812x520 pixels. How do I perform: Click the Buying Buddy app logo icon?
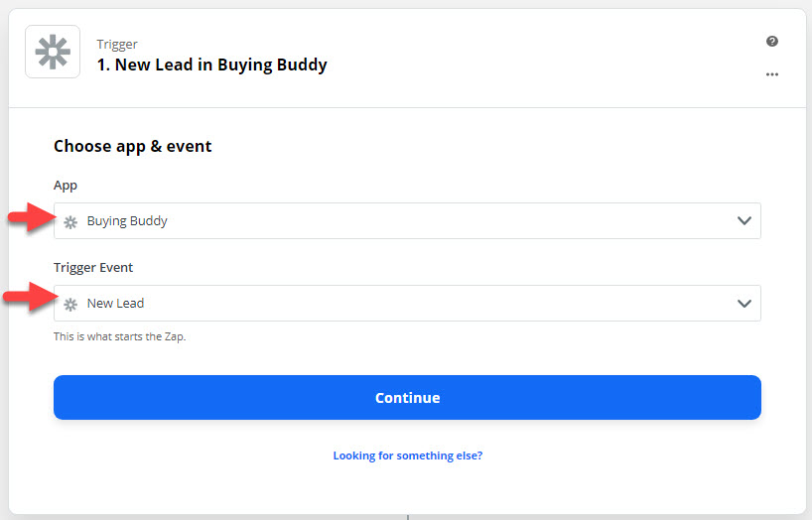pos(53,52)
